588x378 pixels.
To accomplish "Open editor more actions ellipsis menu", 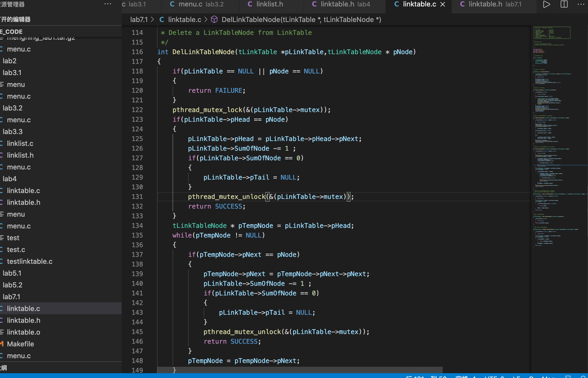I will tap(581, 5).
